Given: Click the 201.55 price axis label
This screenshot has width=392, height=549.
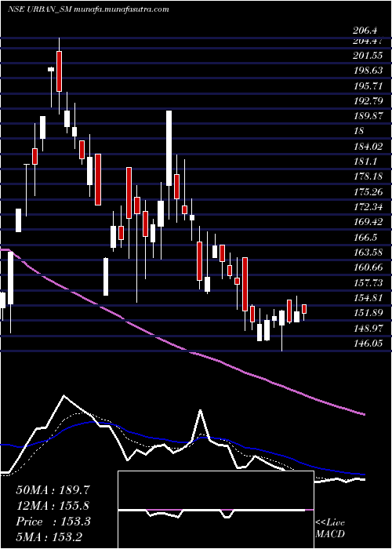Looking at the screenshot, I should [x=368, y=56].
